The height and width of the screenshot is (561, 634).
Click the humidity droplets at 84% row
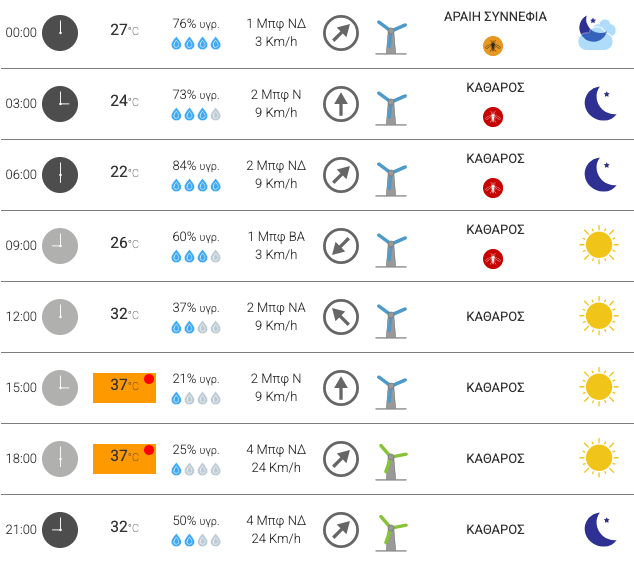(196, 185)
